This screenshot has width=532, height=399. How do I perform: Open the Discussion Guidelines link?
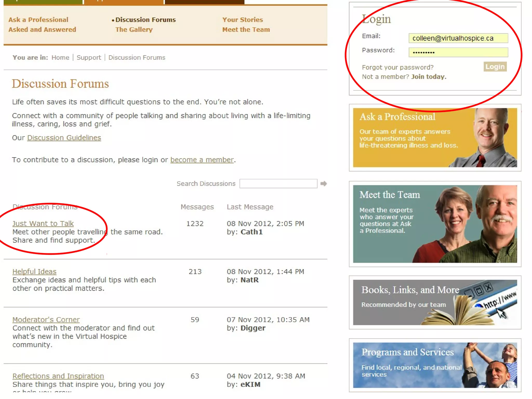coord(64,138)
